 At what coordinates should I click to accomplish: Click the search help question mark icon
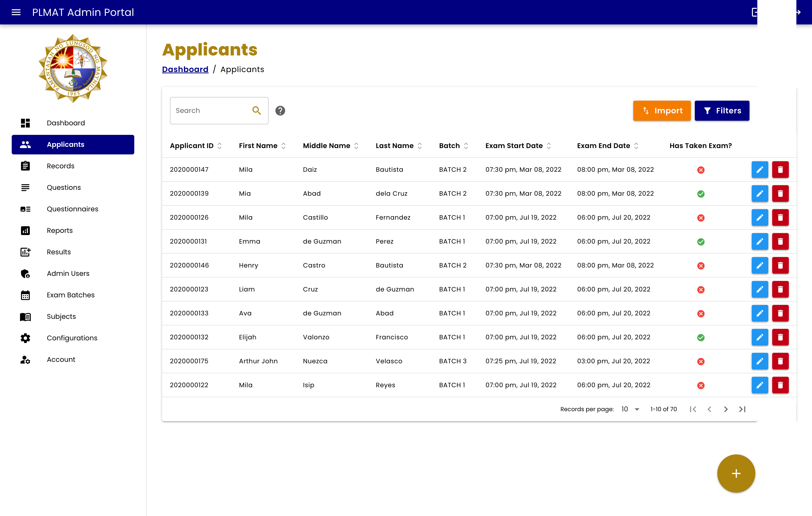[x=280, y=111]
